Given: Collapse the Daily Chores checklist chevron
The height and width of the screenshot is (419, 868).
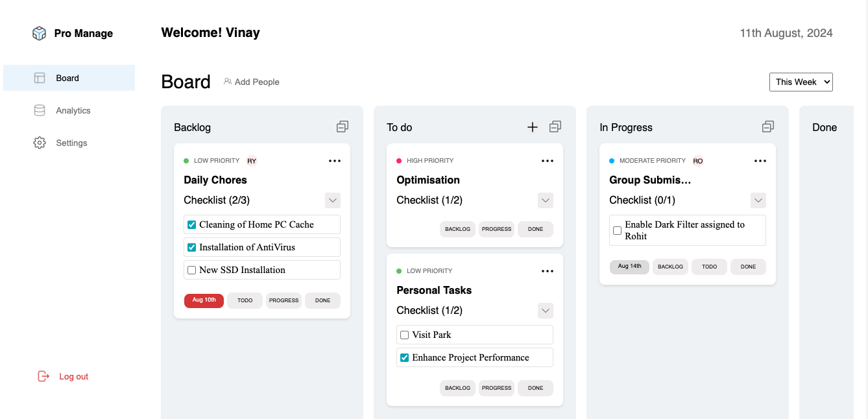Looking at the screenshot, I should click(x=333, y=200).
